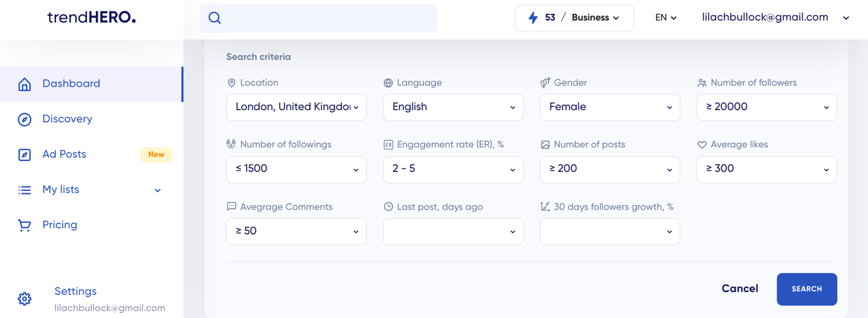Screen dimensions: 868x318
Task: Expand the Last post days ago dropdown
Action: click(453, 232)
